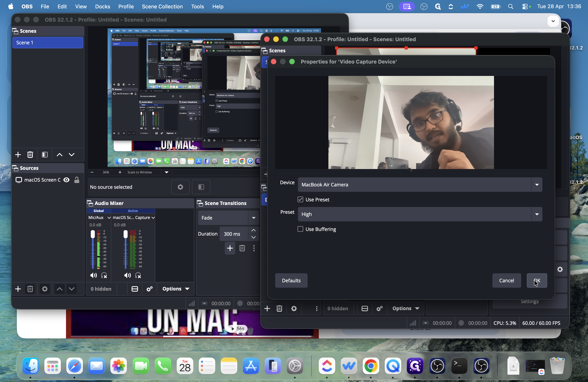Adjust the macOS Screen Capture volume fader
Viewport: 588px width, 382px height.
126,234
